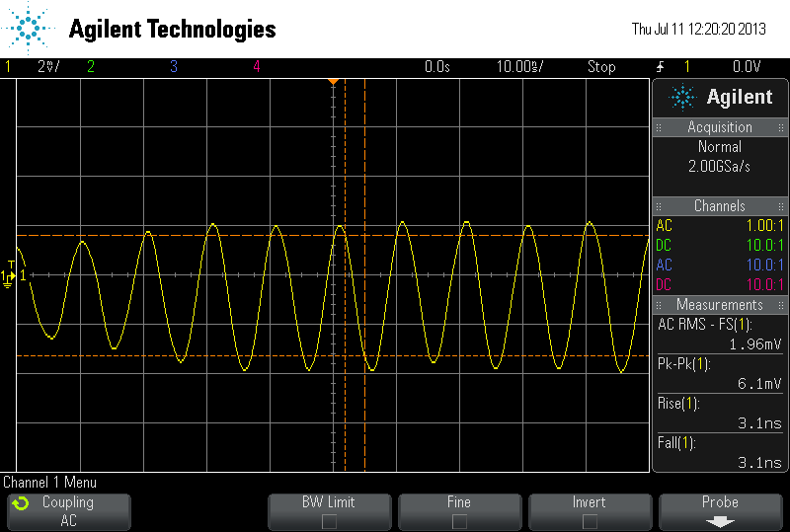Open the Channels panel header
Image resolution: width=790 pixels, height=532 pixels.
(x=720, y=206)
